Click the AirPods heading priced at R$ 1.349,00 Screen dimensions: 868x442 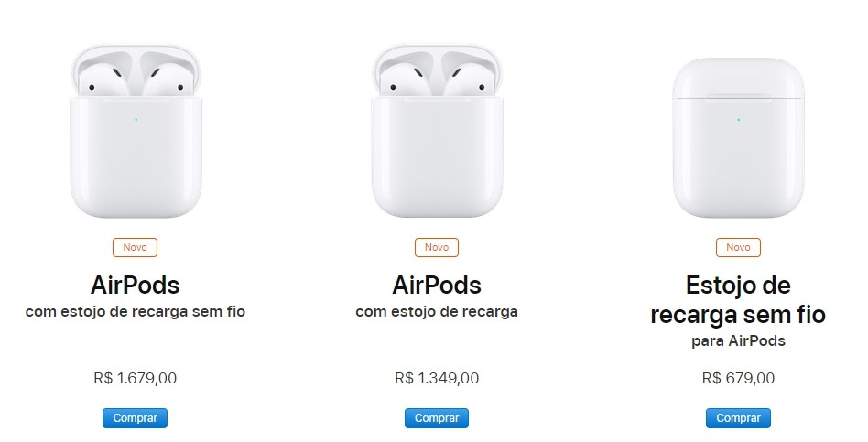437,284
